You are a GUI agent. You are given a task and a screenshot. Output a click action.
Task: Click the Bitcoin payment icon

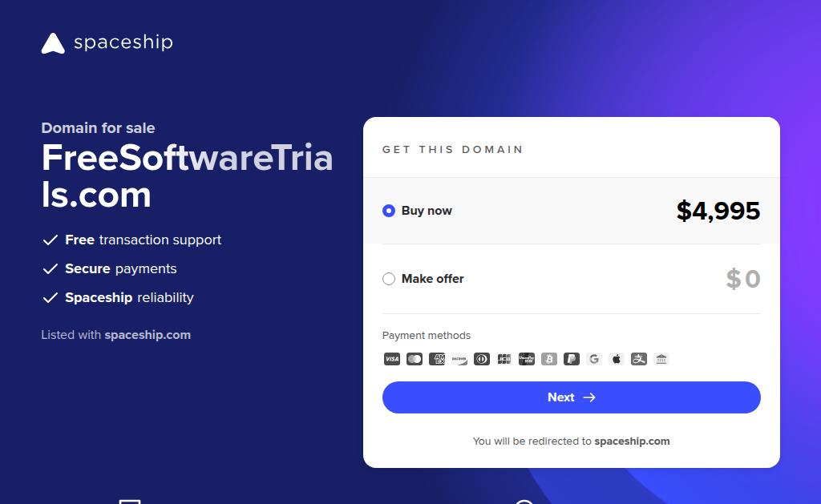[x=549, y=359]
